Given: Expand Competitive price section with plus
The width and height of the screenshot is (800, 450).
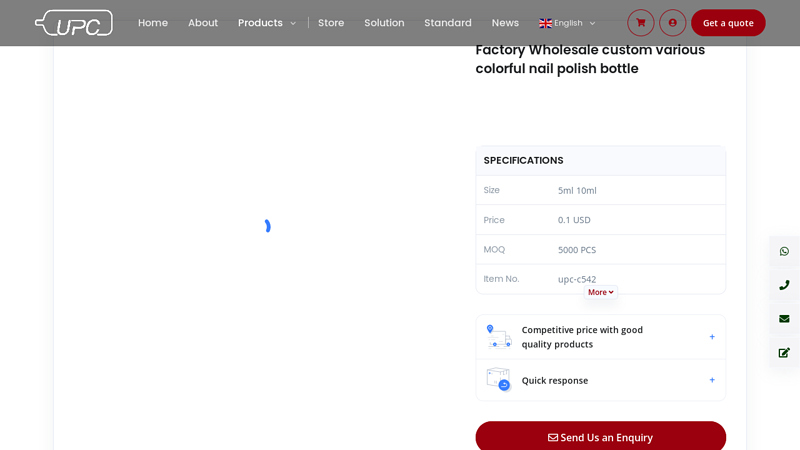Looking at the screenshot, I should click(x=712, y=337).
